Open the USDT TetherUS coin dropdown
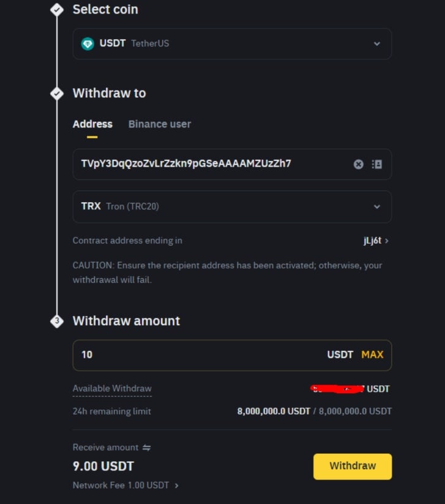The width and height of the screenshot is (445, 504). click(232, 43)
